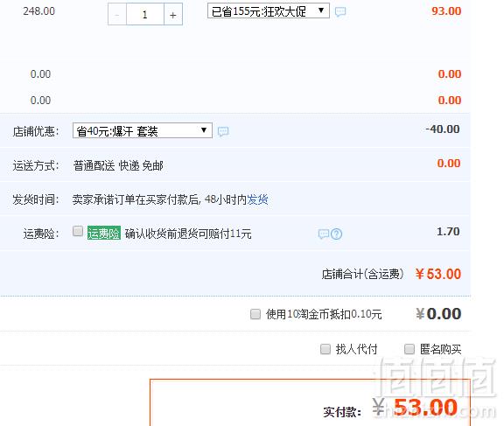Open the message icon in 运费险 row
Image resolution: width=504 pixels, height=426 pixels.
click(x=324, y=234)
